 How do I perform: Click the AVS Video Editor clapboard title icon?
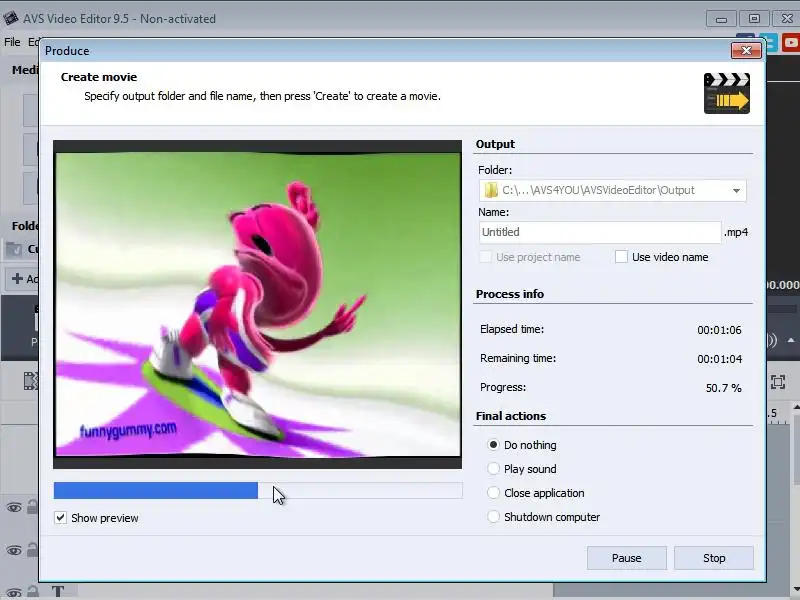pyautogui.click(x=10, y=18)
